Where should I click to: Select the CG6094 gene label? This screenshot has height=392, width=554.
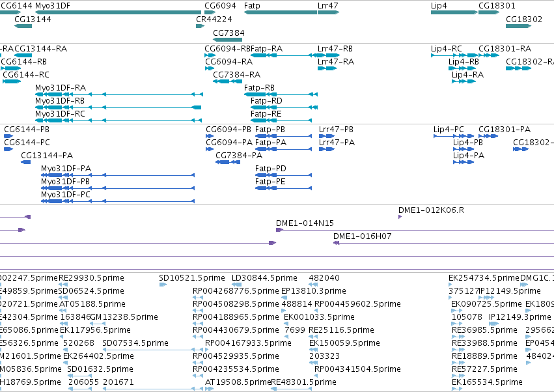[220, 6]
